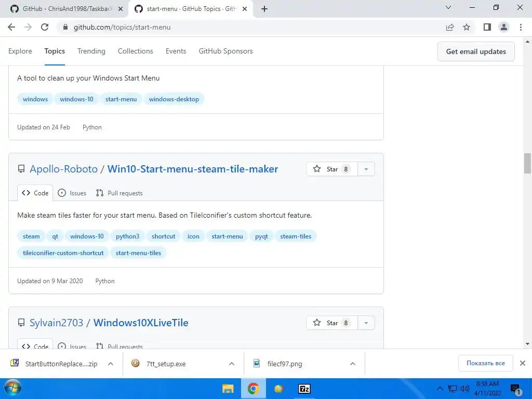532x399 pixels.
Task: Share this page via share icon
Action: 450,27
